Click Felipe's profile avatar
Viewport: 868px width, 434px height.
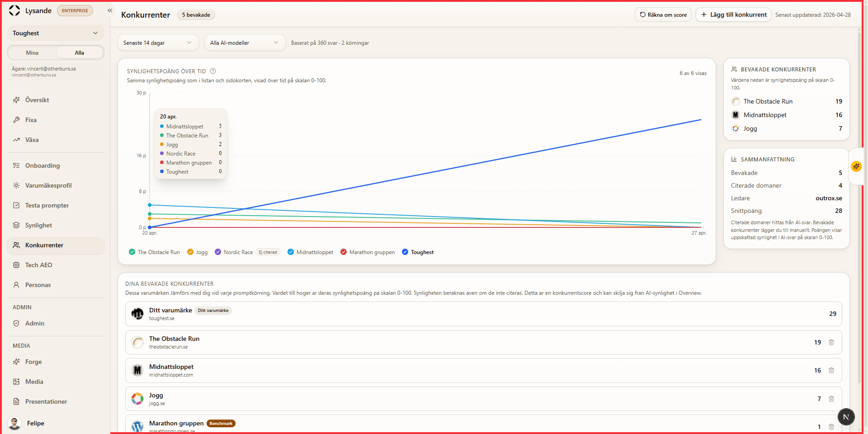[x=14, y=423]
